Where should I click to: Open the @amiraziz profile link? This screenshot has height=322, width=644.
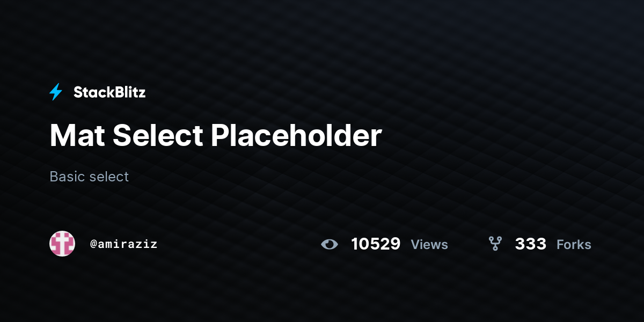click(x=123, y=244)
